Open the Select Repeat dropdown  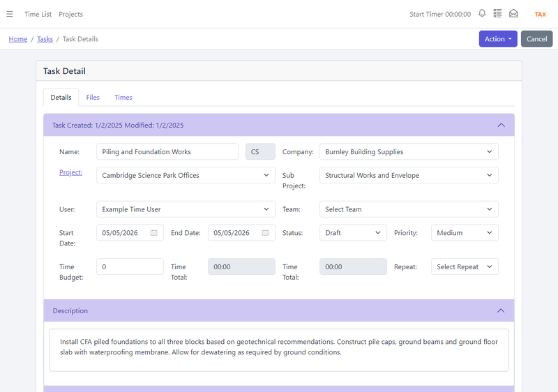(465, 266)
